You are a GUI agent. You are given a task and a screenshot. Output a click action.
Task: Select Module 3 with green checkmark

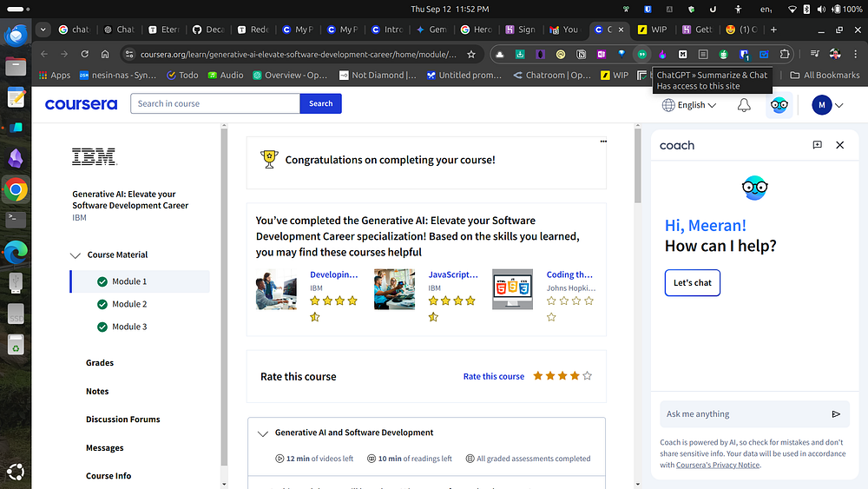(129, 327)
